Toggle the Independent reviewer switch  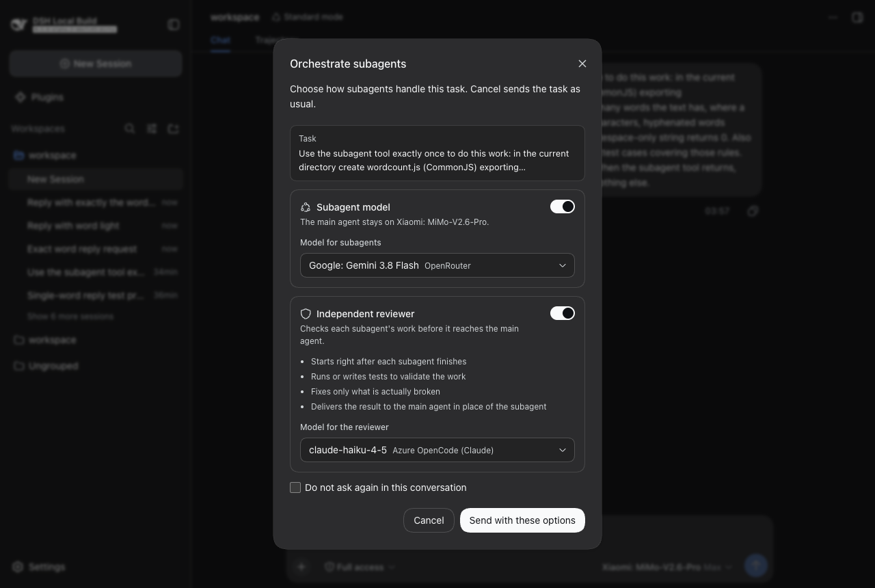pyautogui.click(x=563, y=313)
